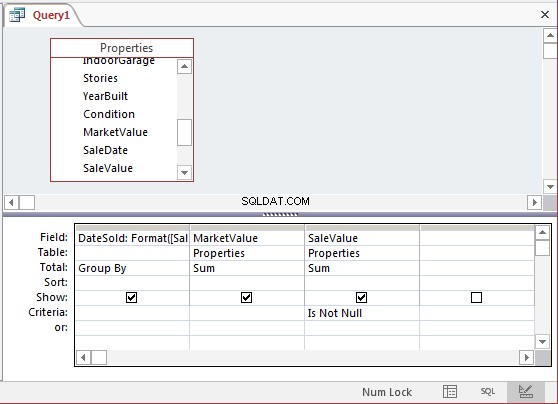Click the Properties field list up arrow
This screenshot has height=404, width=558.
pyautogui.click(x=184, y=67)
